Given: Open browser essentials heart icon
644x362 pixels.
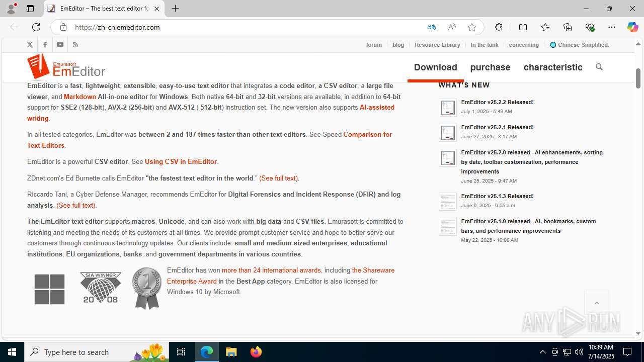Looking at the screenshot, I should click(590, 27).
